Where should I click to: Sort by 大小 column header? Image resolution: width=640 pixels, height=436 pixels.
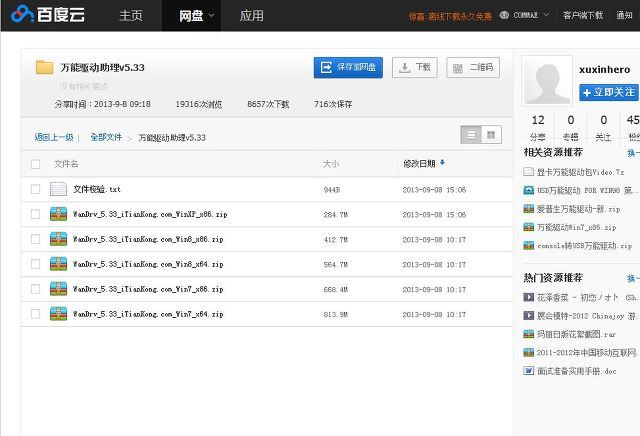(x=331, y=164)
